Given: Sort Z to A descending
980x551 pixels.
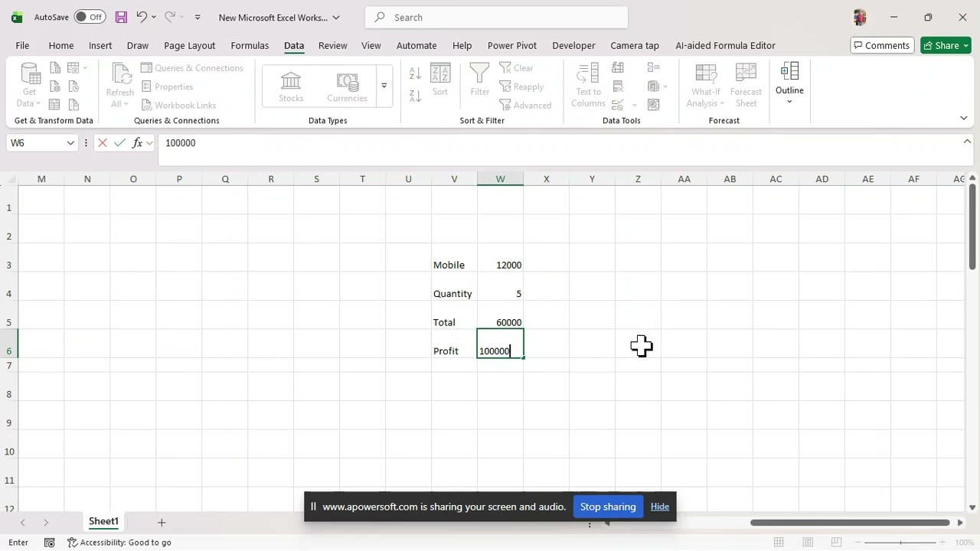Looking at the screenshot, I should point(415,96).
